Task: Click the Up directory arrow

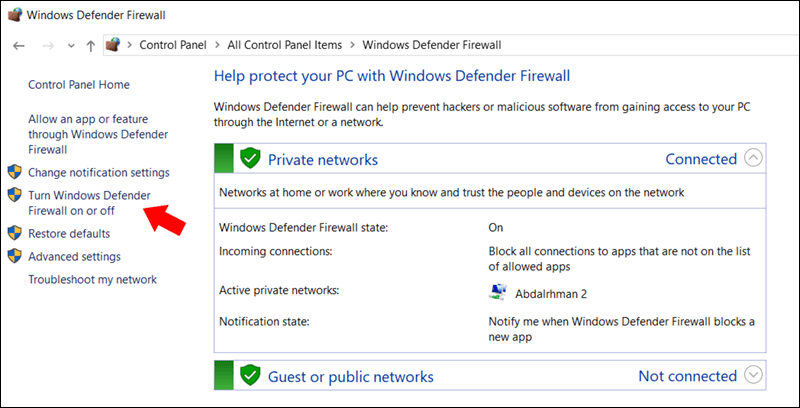Action: [91, 46]
